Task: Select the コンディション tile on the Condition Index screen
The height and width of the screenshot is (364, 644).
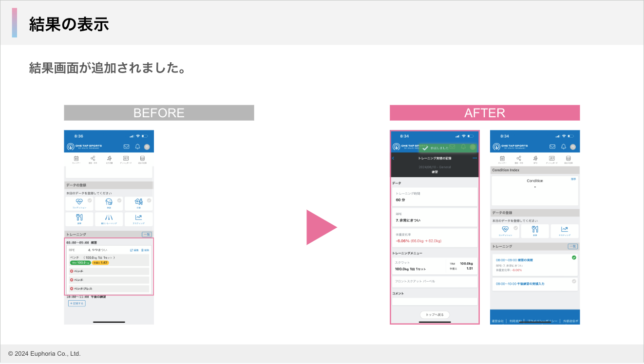Action: pyautogui.click(x=506, y=231)
